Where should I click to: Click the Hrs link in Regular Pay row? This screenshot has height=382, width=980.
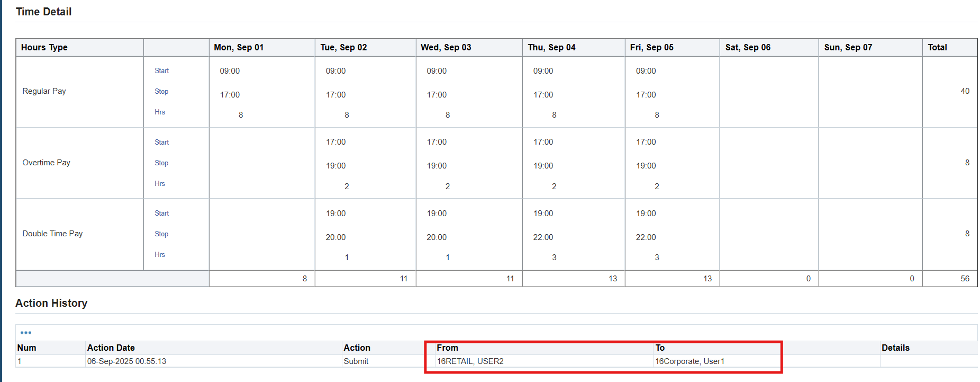tap(160, 112)
